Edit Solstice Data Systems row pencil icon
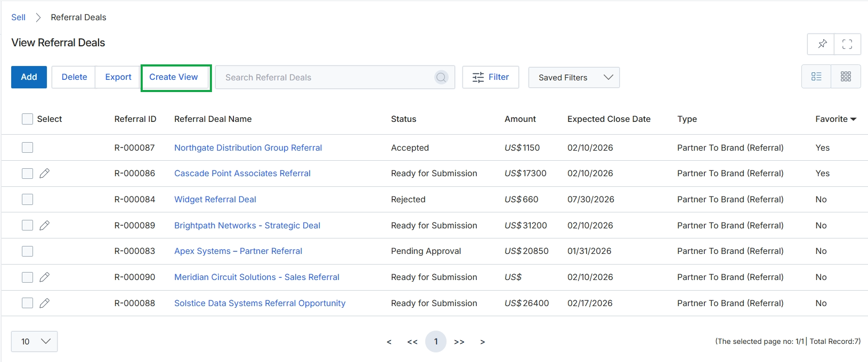The width and height of the screenshot is (868, 362). [x=45, y=303]
